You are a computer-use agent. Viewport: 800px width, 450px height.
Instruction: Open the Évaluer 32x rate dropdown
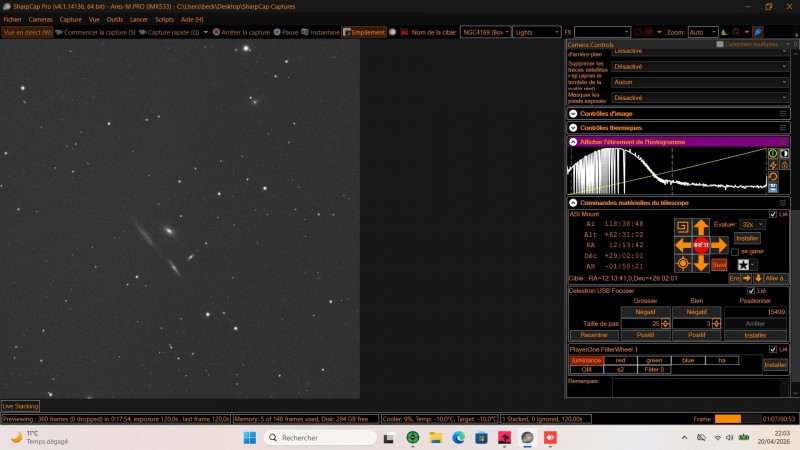pyautogui.click(x=753, y=224)
